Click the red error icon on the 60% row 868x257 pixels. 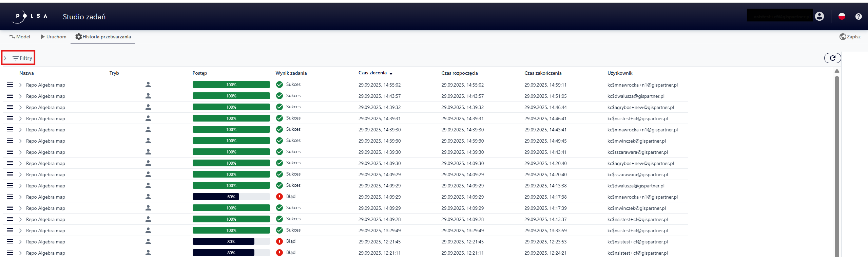point(279,197)
